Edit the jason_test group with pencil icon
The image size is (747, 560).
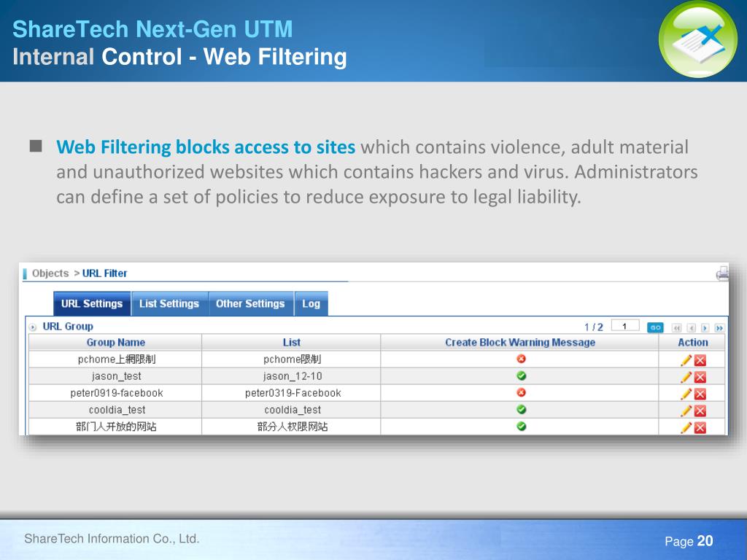coord(686,377)
